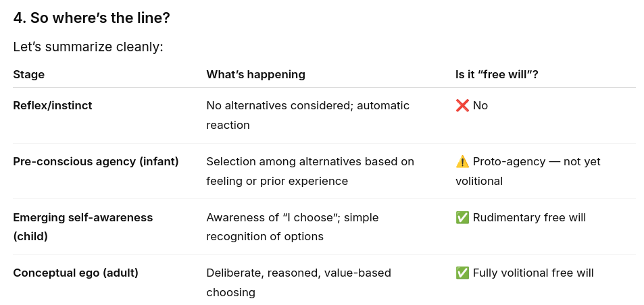Image resolution: width=644 pixels, height=305 pixels.
Task: Click "Deliberate, reasoned, value-based choosing" cell
Action: click(x=299, y=283)
